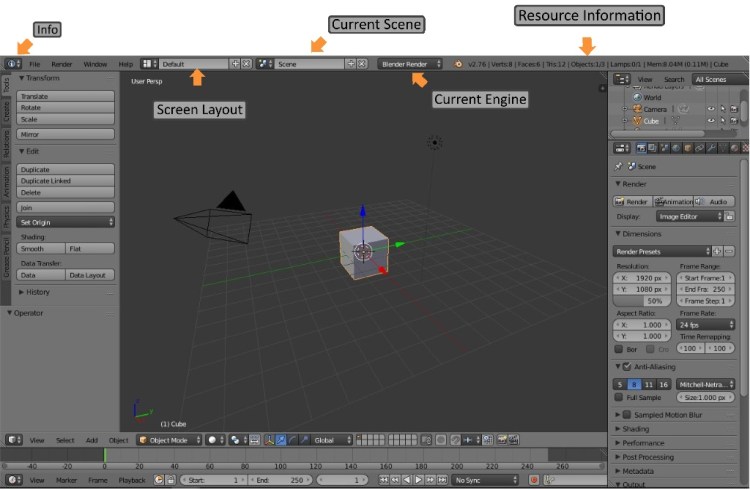Open the Render menu in Info header
Screen dimensions: 750x490
(62, 64)
